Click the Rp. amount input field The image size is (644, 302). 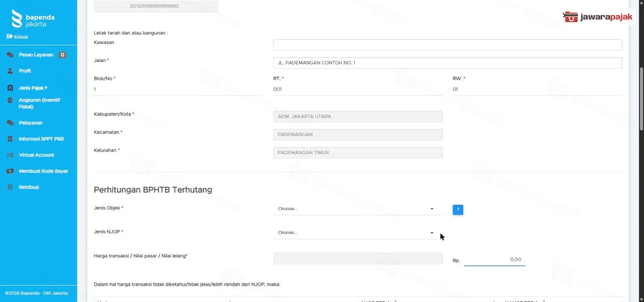point(494,260)
